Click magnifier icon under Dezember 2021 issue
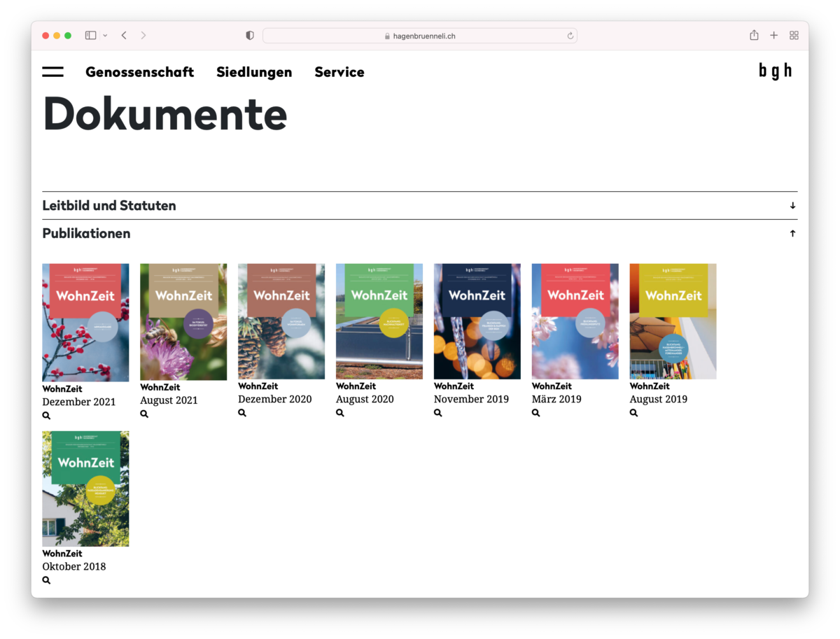 [46, 416]
